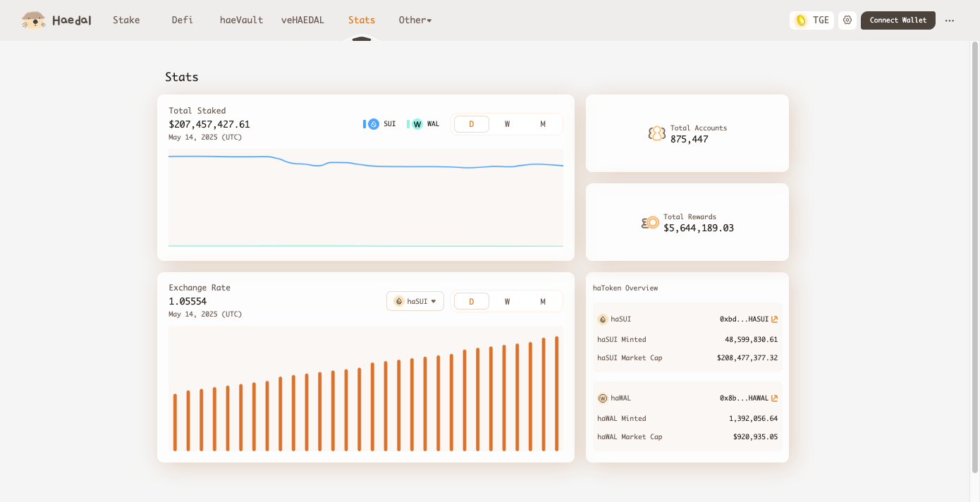This screenshot has width=980, height=502.
Task: Click the Total Accounts people icon
Action: pyautogui.click(x=657, y=133)
